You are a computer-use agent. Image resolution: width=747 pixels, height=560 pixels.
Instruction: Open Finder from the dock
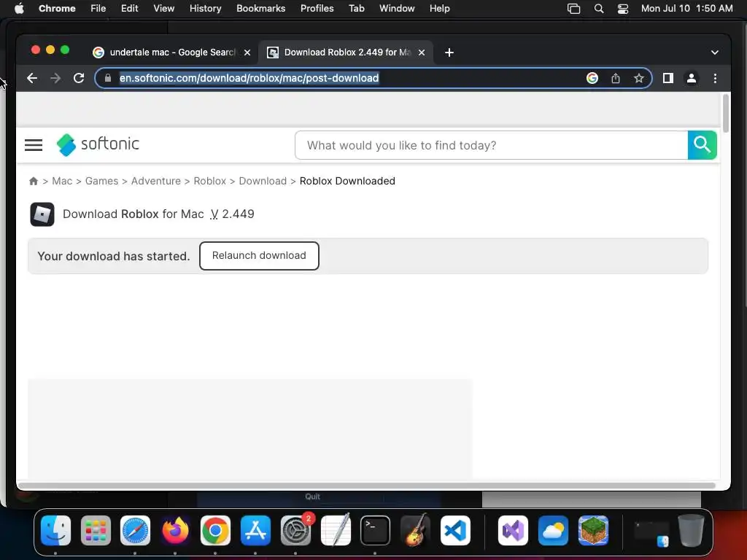pyautogui.click(x=55, y=530)
